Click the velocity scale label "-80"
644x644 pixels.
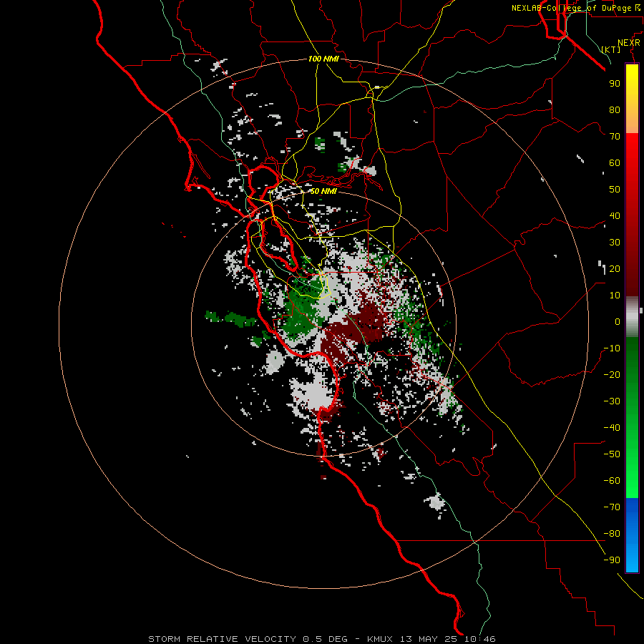[612, 534]
